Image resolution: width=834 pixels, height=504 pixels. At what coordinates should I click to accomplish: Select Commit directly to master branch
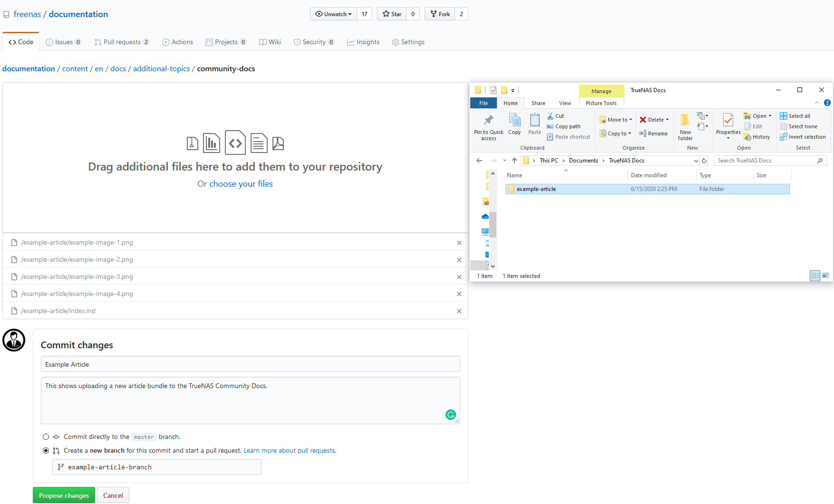point(46,437)
